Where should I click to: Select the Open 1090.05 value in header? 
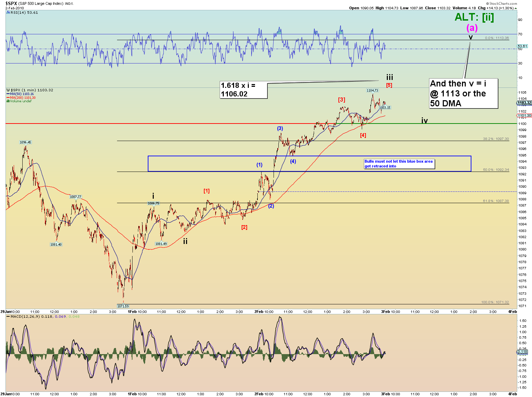(x=361, y=8)
